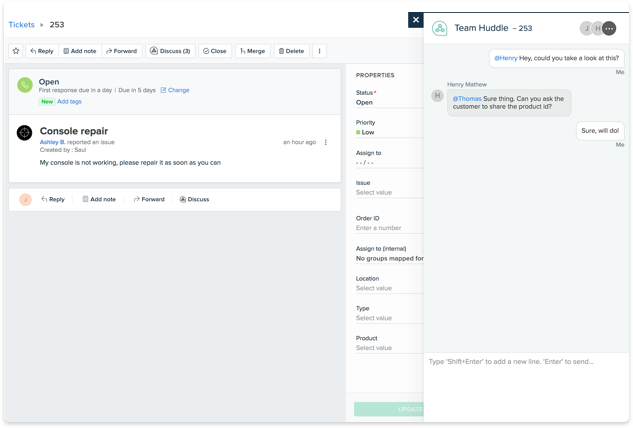This screenshot has width=633, height=428.
Task: Click the @Henry mention in chat
Action: tap(506, 58)
